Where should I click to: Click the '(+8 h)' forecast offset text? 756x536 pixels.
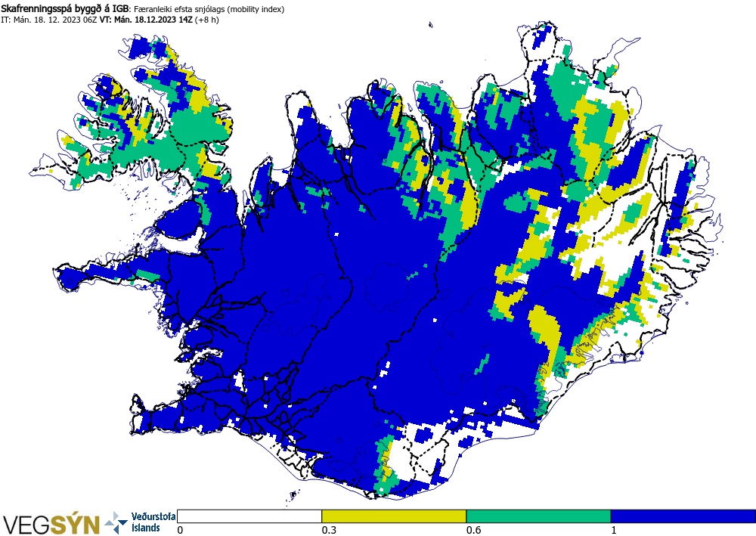click(207, 20)
